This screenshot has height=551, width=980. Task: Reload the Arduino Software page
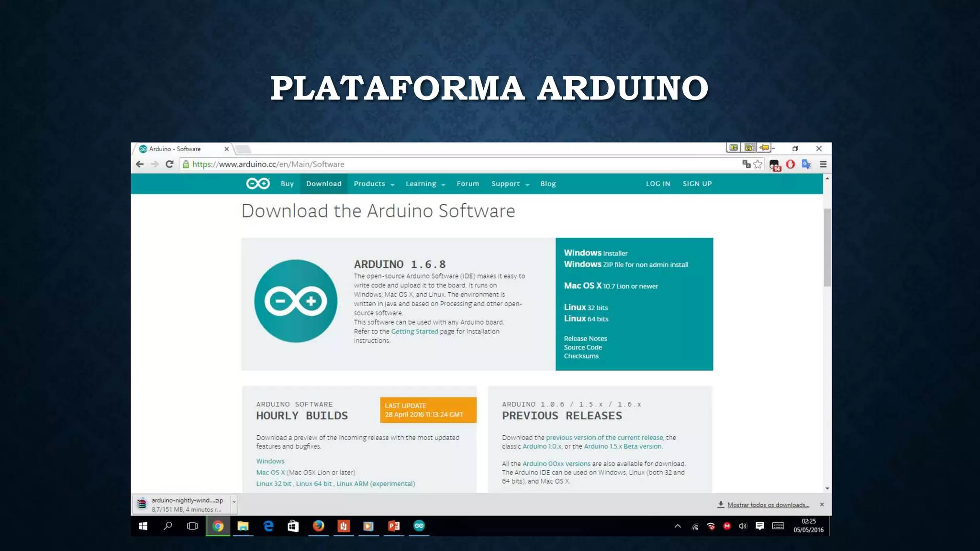169,164
